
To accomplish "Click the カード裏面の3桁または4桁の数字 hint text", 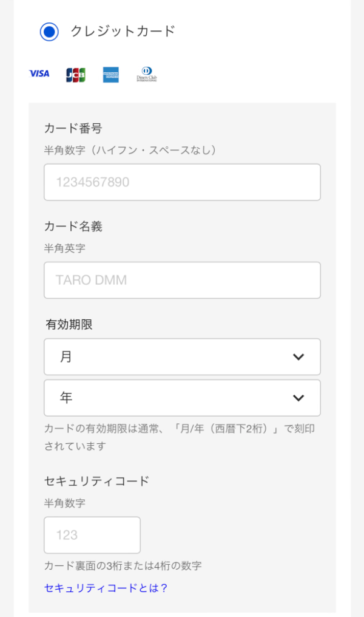I will point(123,566).
